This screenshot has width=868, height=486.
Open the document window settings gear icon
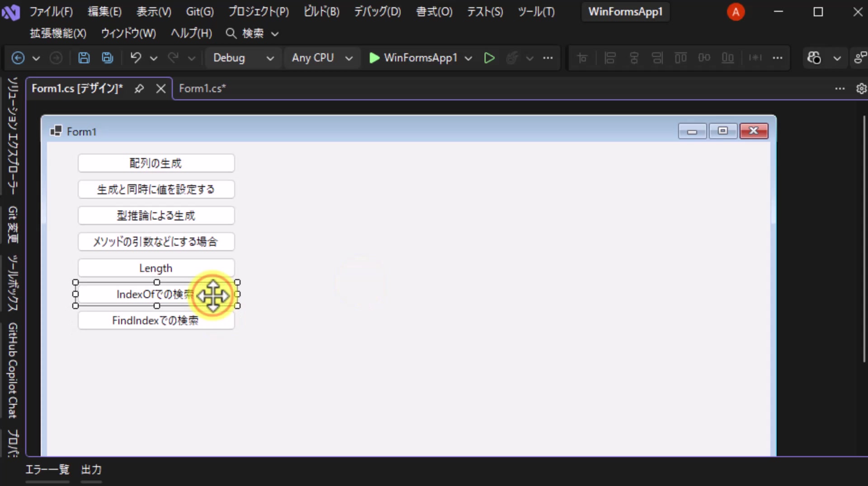[861, 89]
